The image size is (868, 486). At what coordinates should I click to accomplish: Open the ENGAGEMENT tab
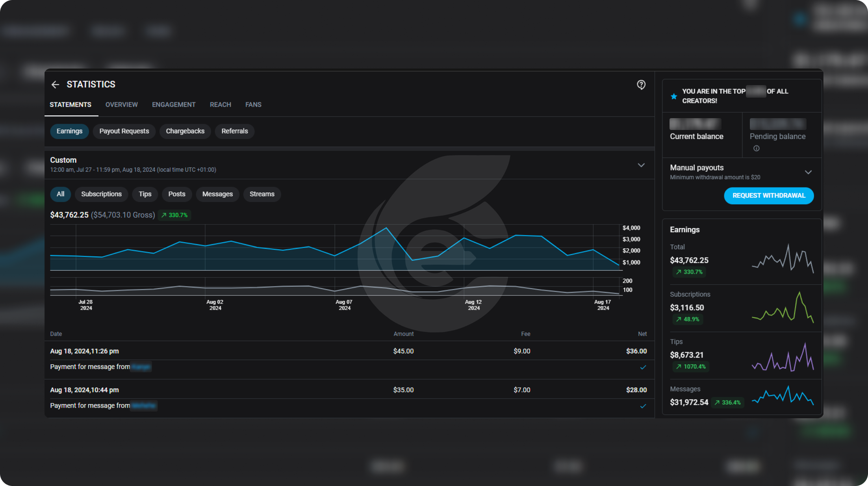174,105
